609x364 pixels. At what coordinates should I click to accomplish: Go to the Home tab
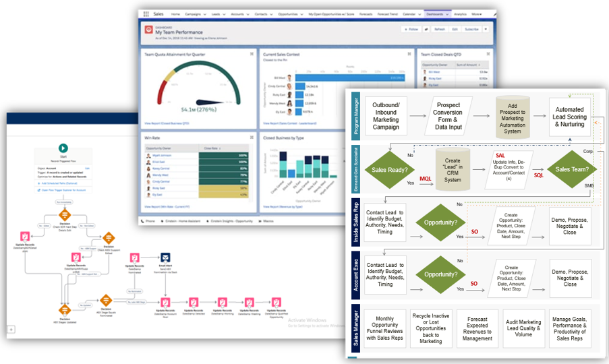175,14
